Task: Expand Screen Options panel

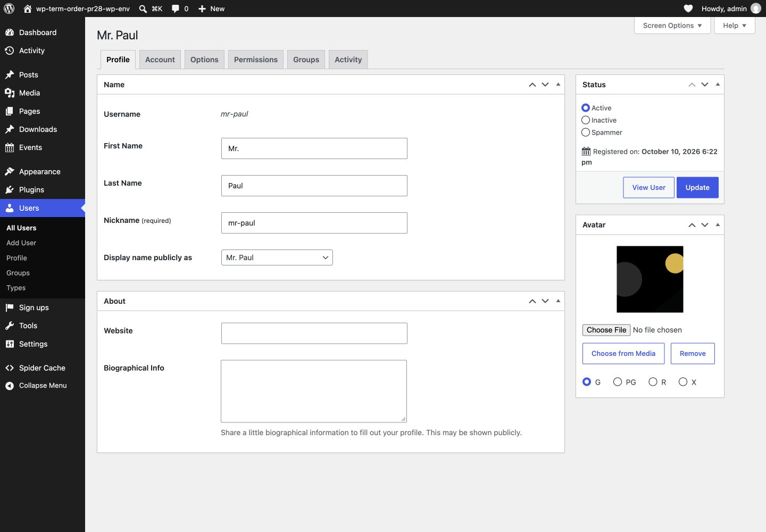Action: coord(672,26)
